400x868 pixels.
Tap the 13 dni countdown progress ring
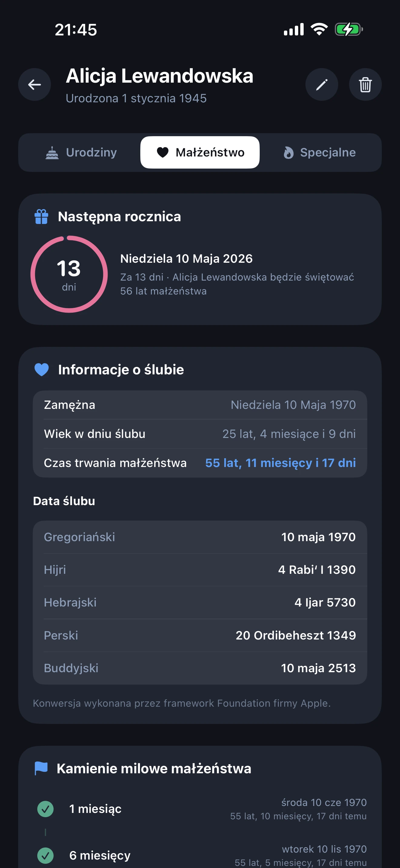click(x=69, y=274)
